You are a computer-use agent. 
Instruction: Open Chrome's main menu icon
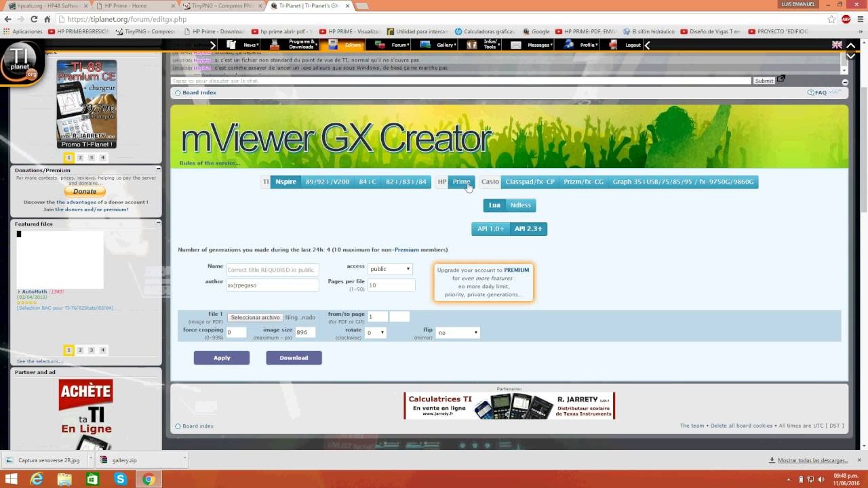coord(859,19)
